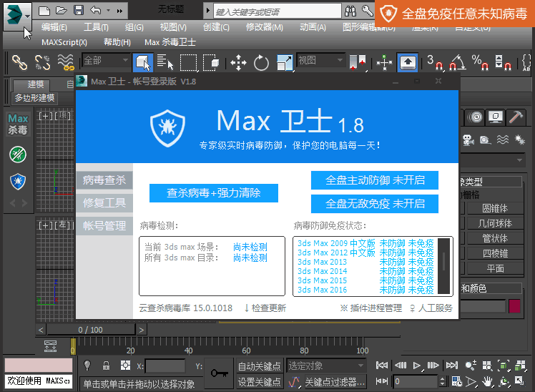Toggle the 3D Snaps icon
The width and height of the screenshot is (535, 392).
(435, 63)
